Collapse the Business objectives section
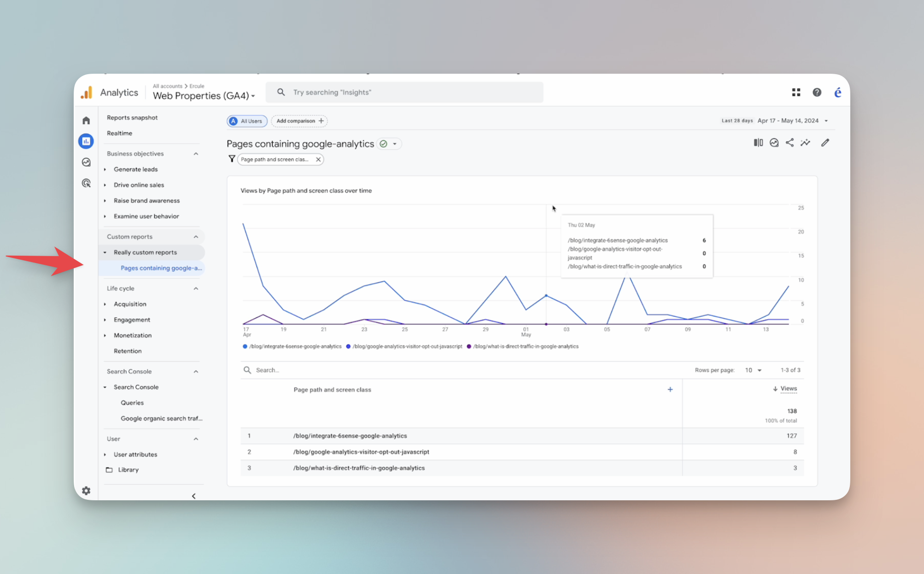Viewport: 924px width, 574px height. point(196,154)
